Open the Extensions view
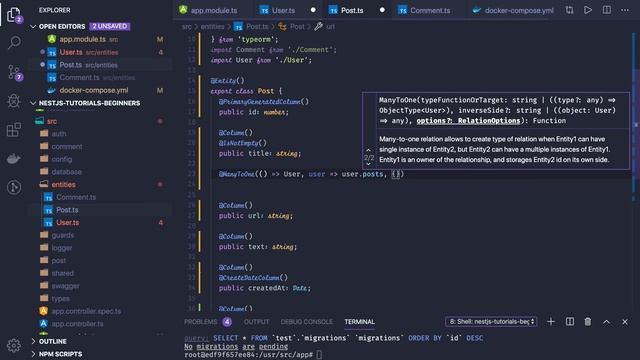The image size is (640, 360). pyautogui.click(x=14, y=130)
